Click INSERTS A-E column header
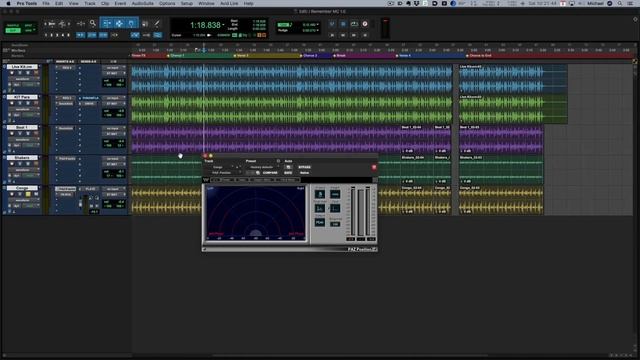 [65, 61]
